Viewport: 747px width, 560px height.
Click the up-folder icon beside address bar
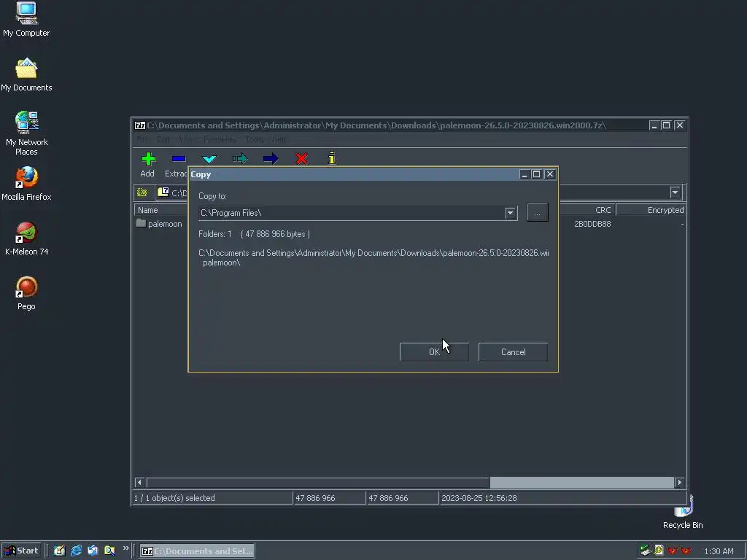142,192
